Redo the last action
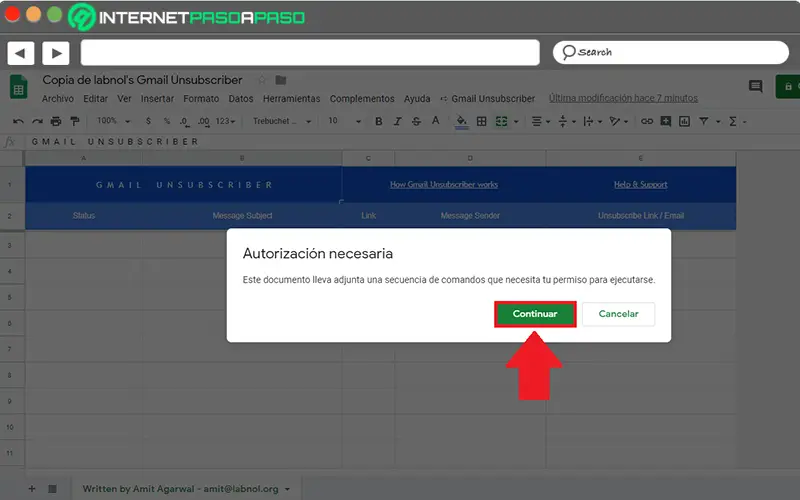The width and height of the screenshot is (800, 500). point(37,121)
